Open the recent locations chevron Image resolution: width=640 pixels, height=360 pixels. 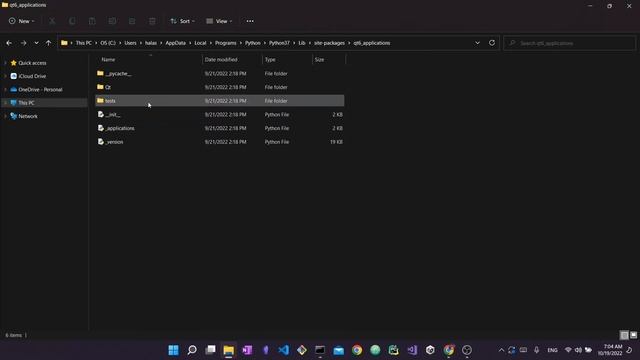(x=36, y=43)
